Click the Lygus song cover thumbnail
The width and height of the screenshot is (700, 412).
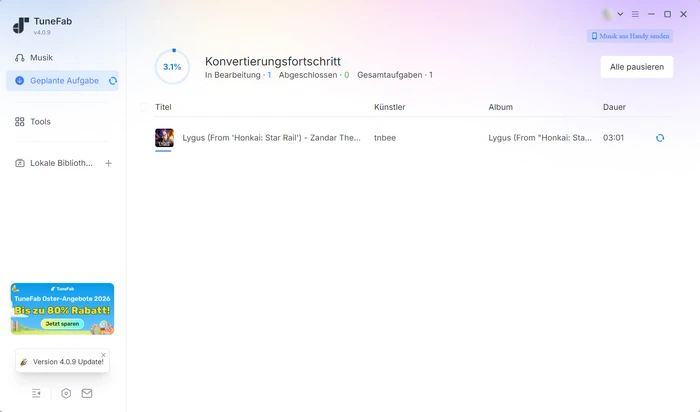coord(164,137)
